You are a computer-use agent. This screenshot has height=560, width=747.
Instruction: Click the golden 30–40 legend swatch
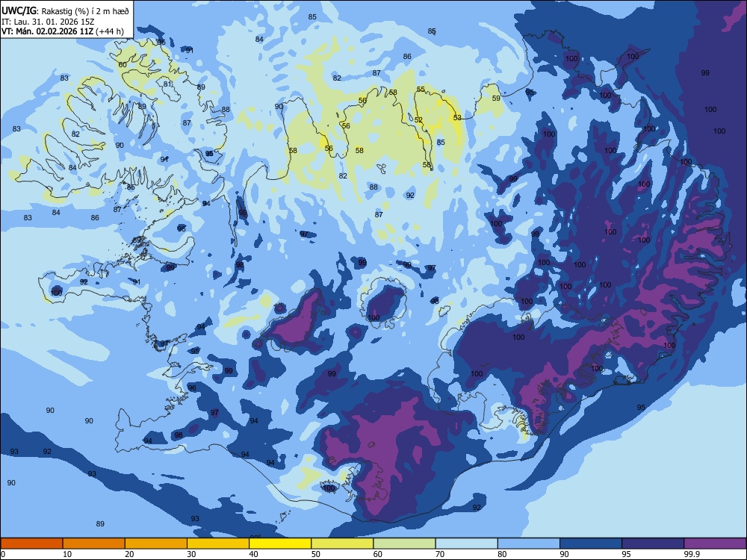(x=218, y=544)
